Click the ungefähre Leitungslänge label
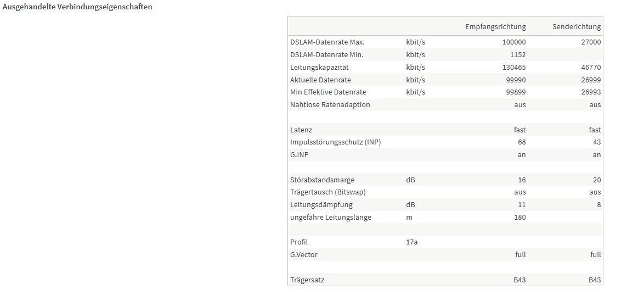The height and width of the screenshot is (295, 644). (x=331, y=217)
